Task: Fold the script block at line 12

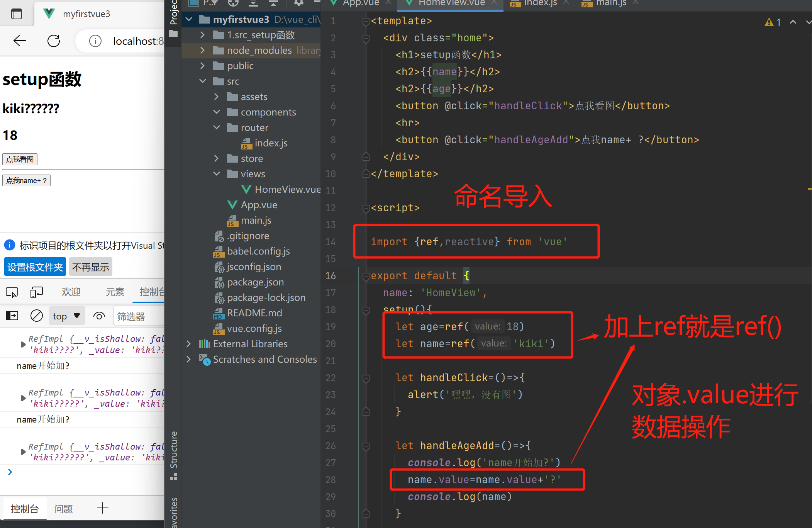Action: pos(366,208)
